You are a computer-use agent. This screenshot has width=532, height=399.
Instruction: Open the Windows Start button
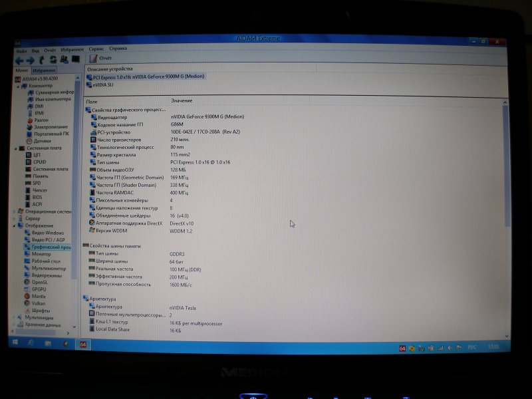coord(15,344)
